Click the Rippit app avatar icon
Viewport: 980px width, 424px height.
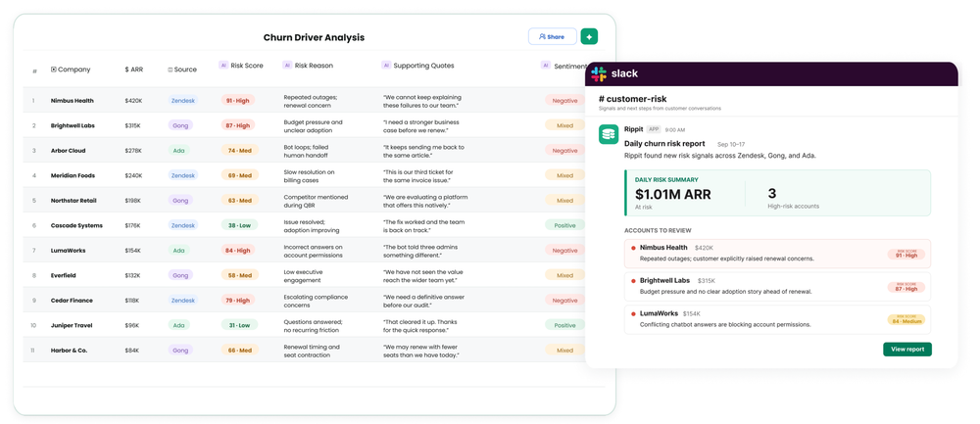(609, 133)
